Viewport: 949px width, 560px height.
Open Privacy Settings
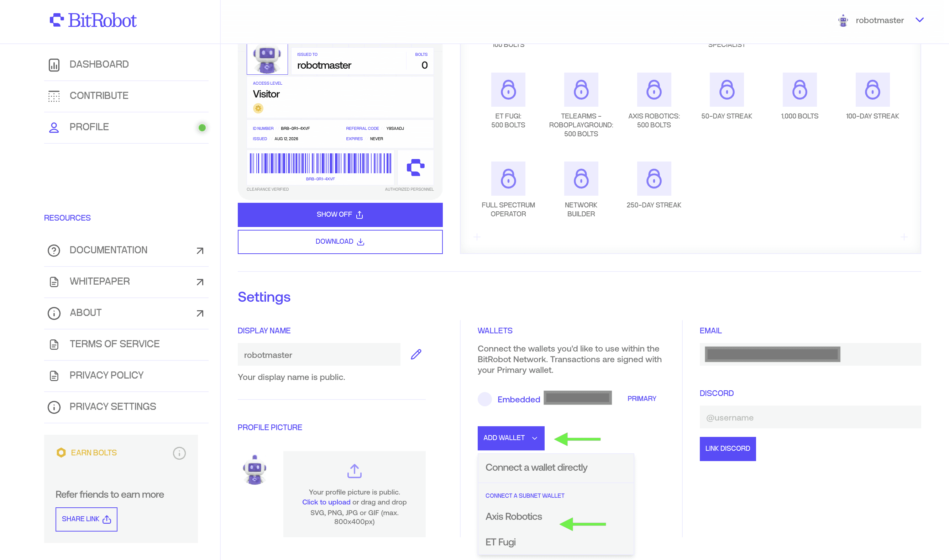click(x=126, y=407)
